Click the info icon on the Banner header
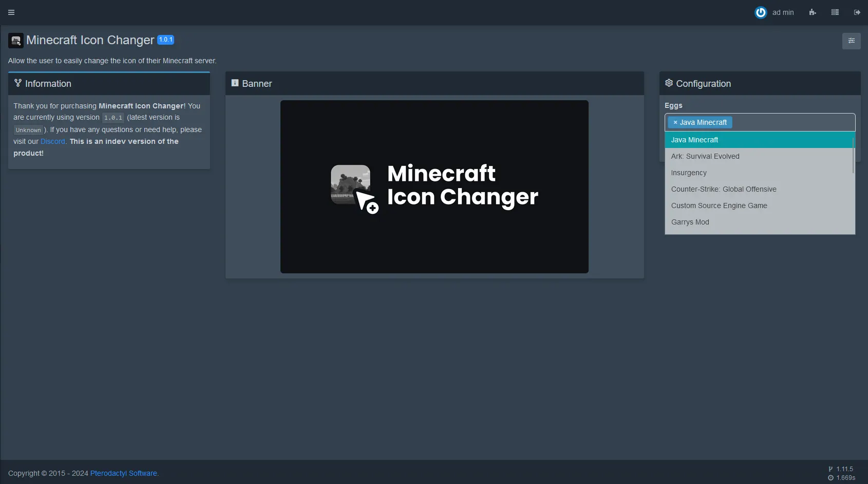Screen dimensions: 868x484 [x=235, y=82]
